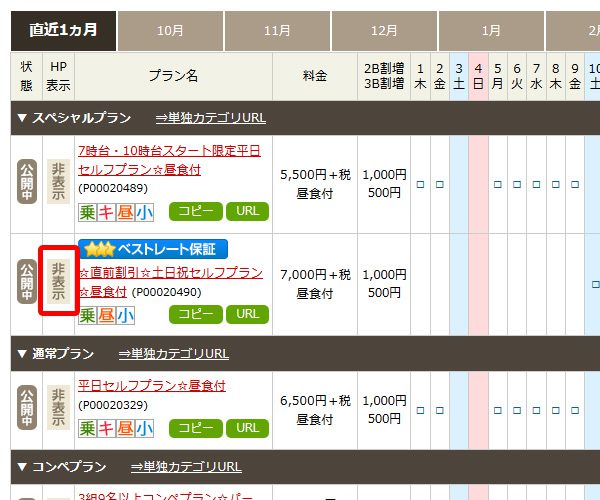The width and height of the screenshot is (600, 500).
Task: Check day 5 box for plan P00020489
Action: (497, 184)
